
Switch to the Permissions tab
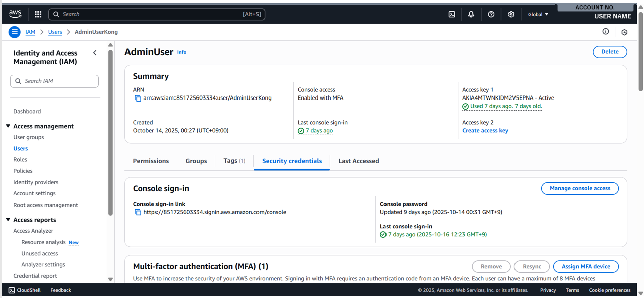pos(151,161)
